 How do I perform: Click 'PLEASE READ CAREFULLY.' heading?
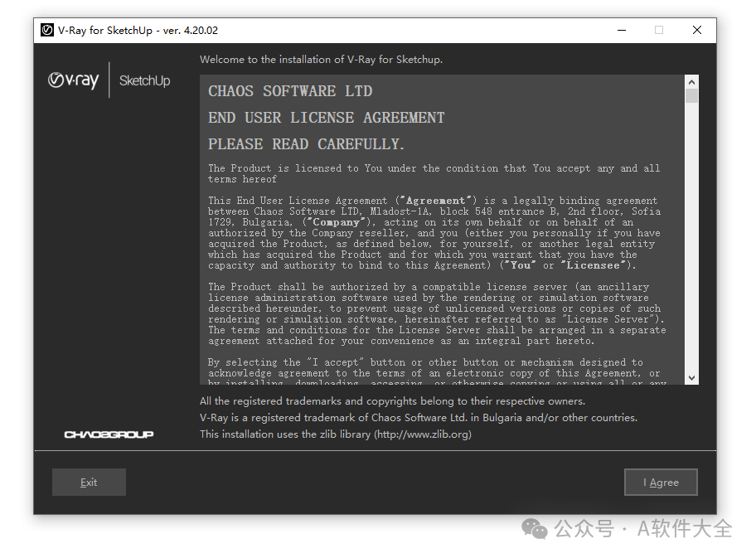tap(306, 144)
